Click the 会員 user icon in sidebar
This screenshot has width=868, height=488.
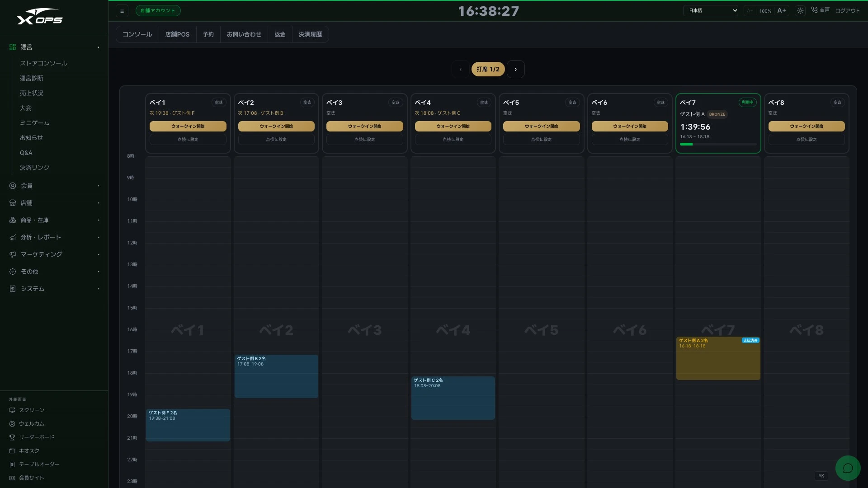click(x=13, y=186)
